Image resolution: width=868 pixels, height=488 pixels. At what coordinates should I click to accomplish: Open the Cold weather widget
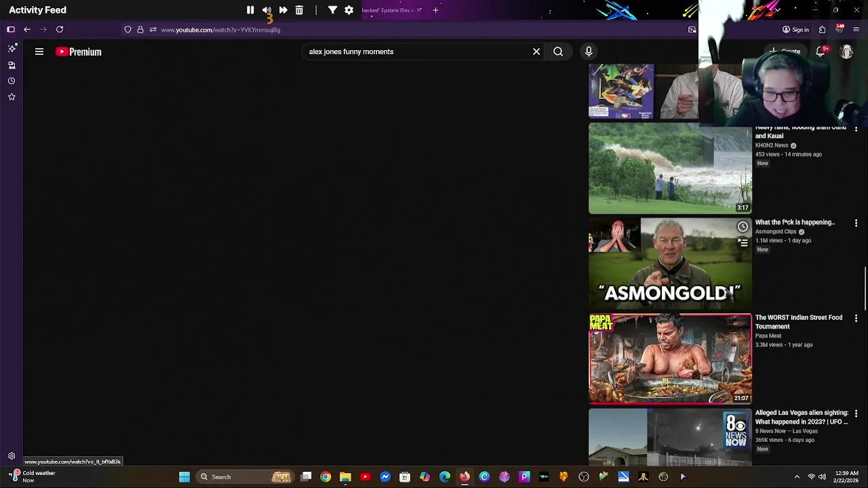32,476
